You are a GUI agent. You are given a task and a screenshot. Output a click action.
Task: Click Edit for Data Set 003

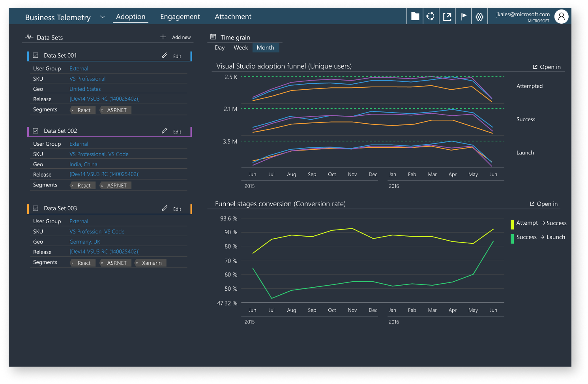[177, 209]
